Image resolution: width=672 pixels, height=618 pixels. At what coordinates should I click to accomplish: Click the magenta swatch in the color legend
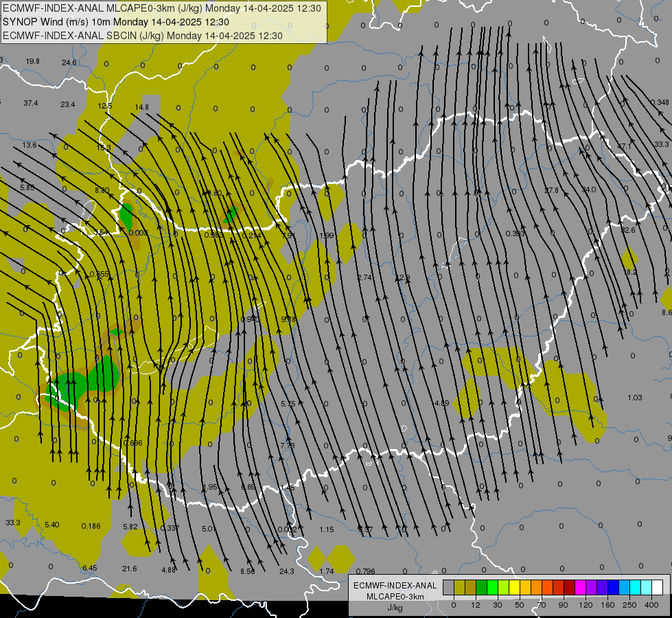click(581, 587)
